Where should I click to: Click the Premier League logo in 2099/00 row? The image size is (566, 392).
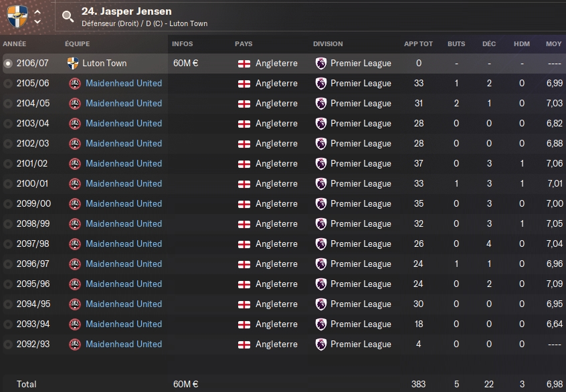[x=321, y=203]
